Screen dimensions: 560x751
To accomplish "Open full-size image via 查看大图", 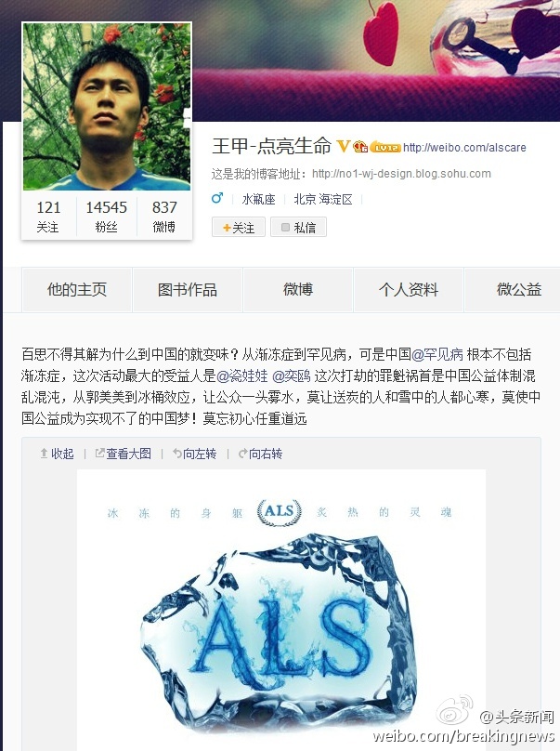I will click(123, 453).
